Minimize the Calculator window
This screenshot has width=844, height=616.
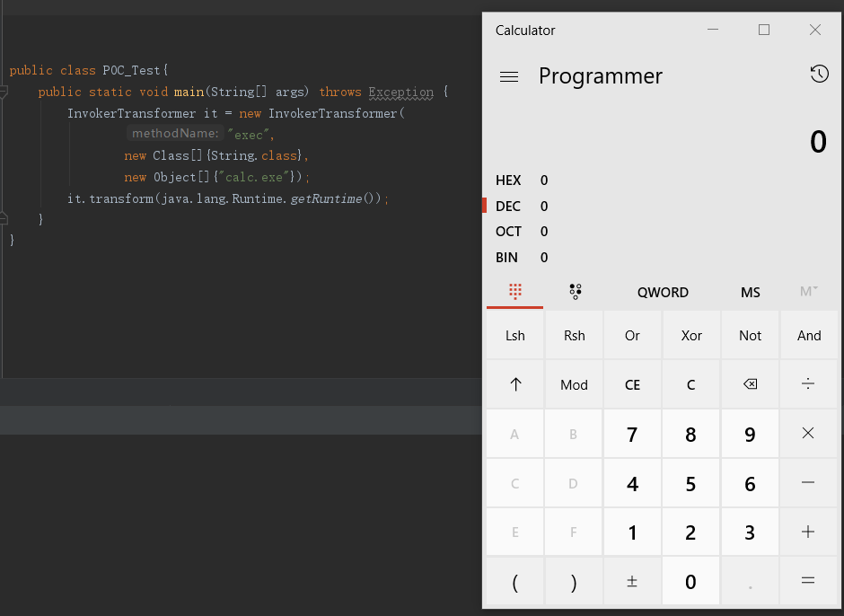pyautogui.click(x=713, y=30)
